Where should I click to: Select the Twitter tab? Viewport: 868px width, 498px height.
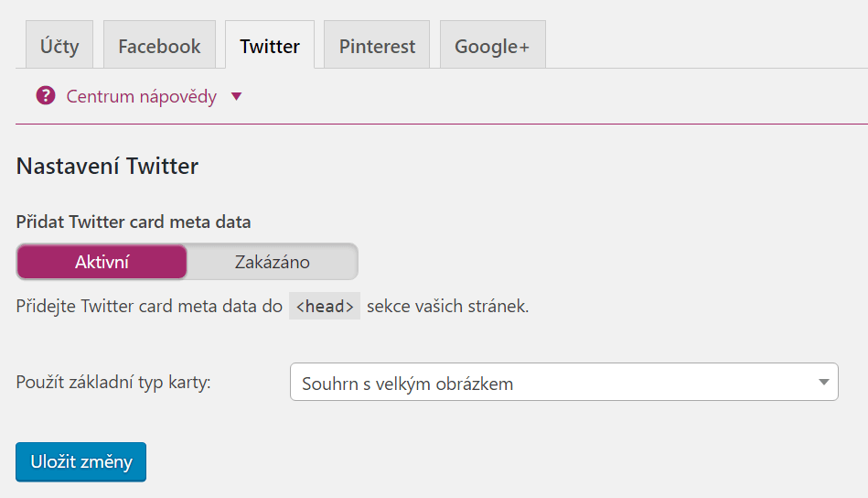[270, 46]
